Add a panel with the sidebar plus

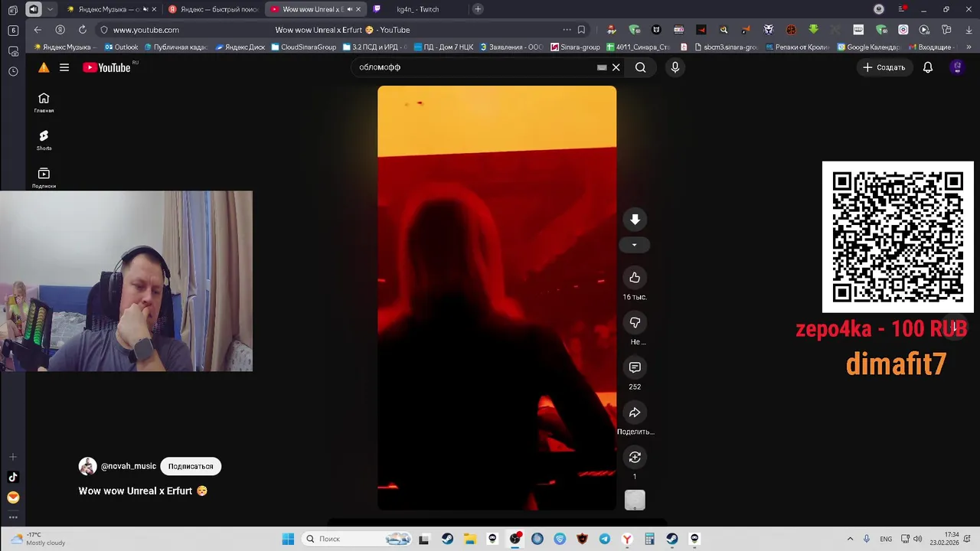point(13,457)
